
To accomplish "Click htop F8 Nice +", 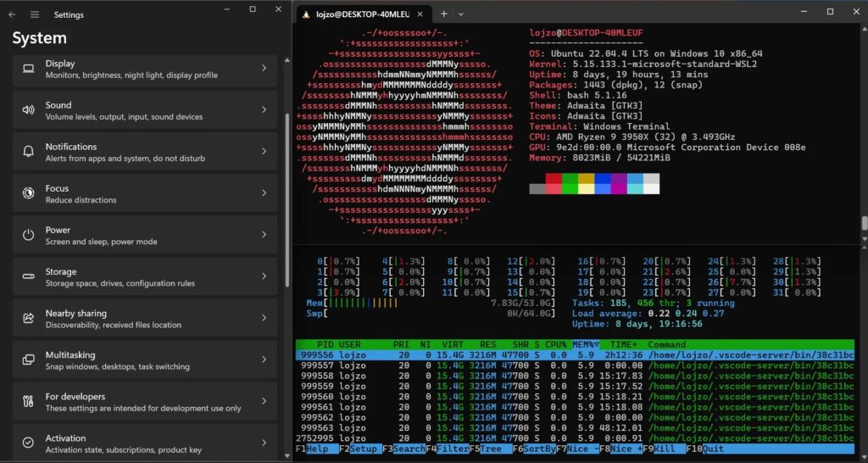I will [x=620, y=449].
